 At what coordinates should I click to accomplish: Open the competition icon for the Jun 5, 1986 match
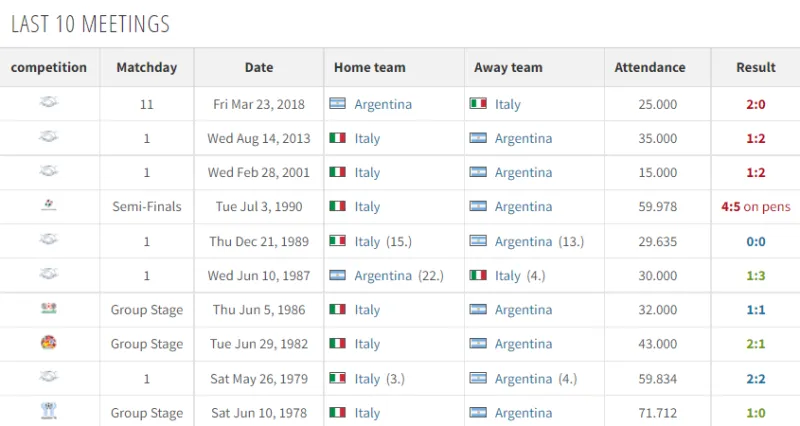pyautogui.click(x=50, y=309)
